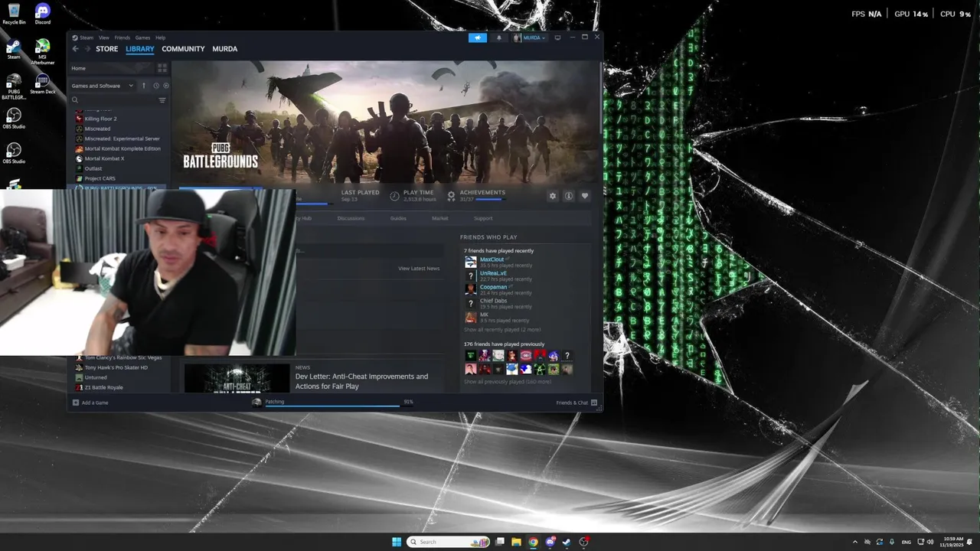Viewport: 980px width, 551px height.
Task: Open the Support tab
Action: [483, 218]
